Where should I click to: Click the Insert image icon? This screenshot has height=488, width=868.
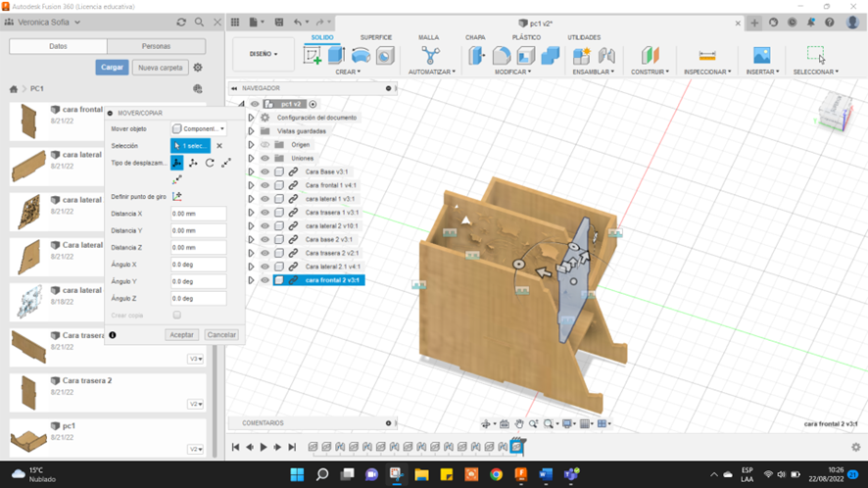[x=762, y=56]
